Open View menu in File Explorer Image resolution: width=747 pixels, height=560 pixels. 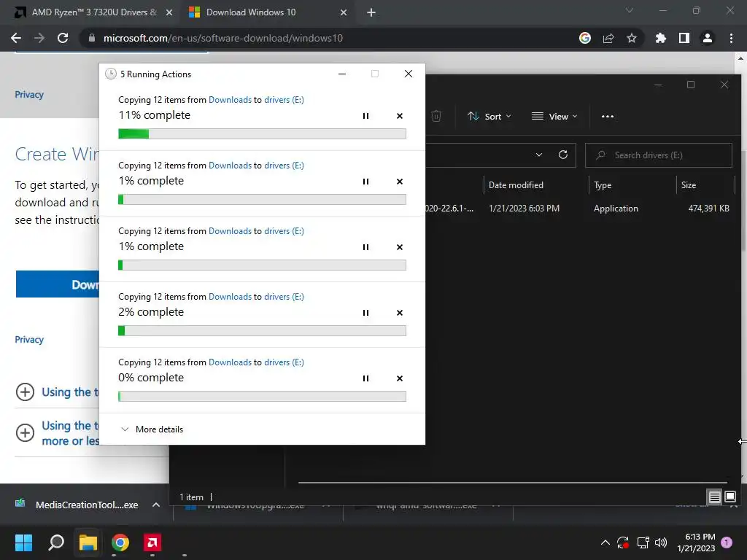(x=554, y=116)
